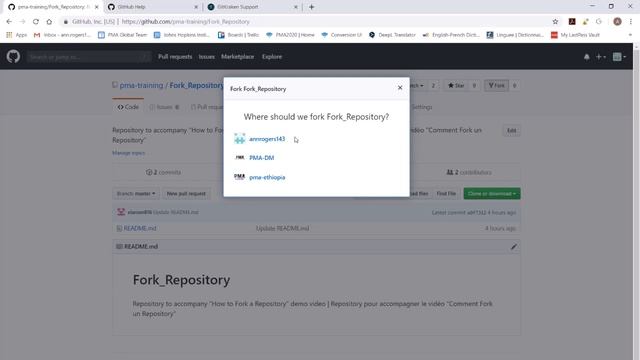Image resolution: width=640 pixels, height=360 pixels.
Task: Bookmark this page with the star icon
Action: click(555, 22)
